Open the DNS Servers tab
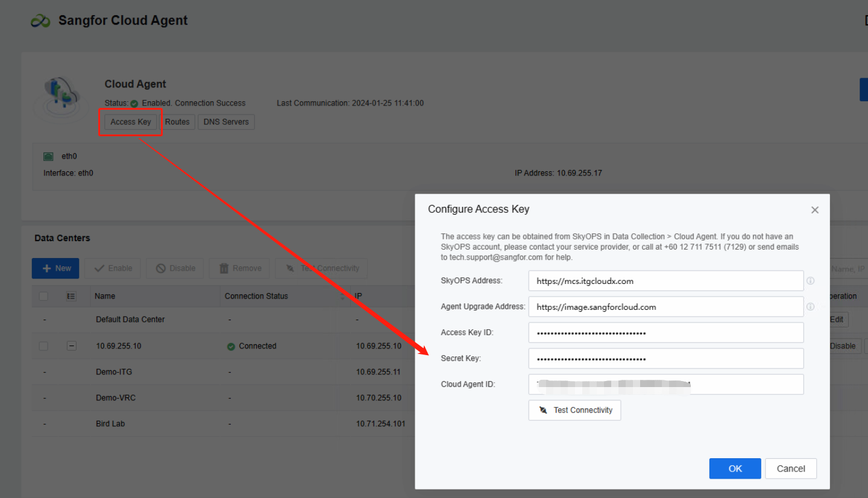This screenshot has width=868, height=498. point(226,122)
